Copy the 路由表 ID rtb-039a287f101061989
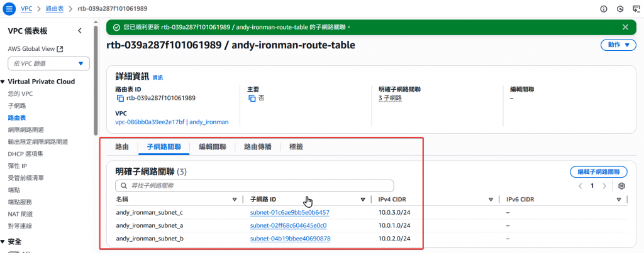Image resolution: width=644 pixels, height=253 pixels. [x=120, y=98]
